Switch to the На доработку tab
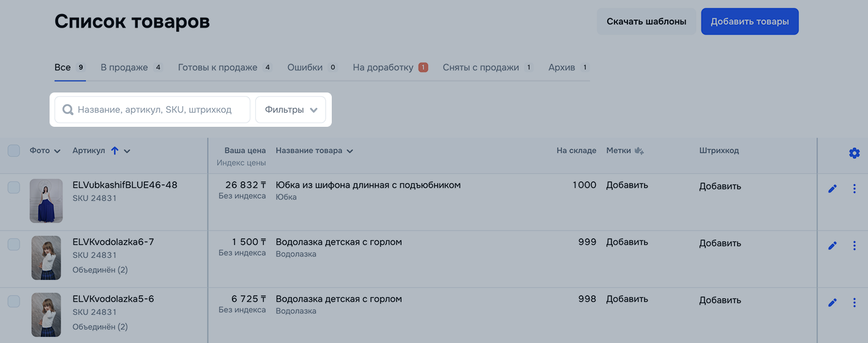Image resolution: width=868 pixels, height=343 pixels. (390, 67)
